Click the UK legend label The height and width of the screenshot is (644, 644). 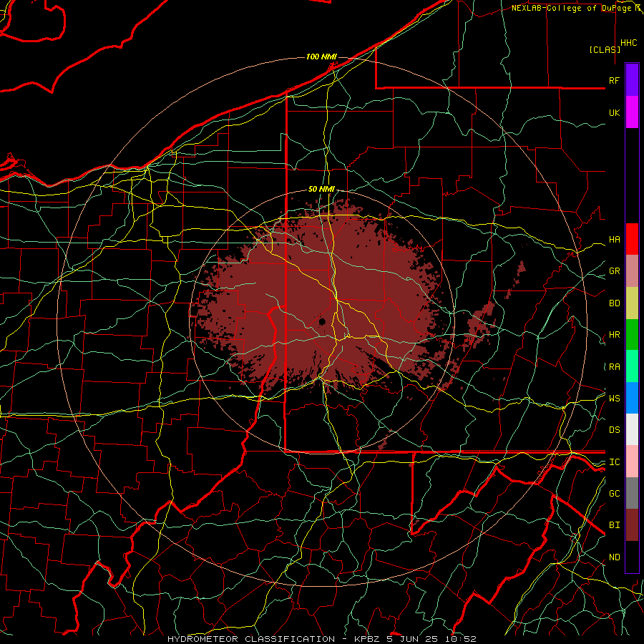coord(614,112)
